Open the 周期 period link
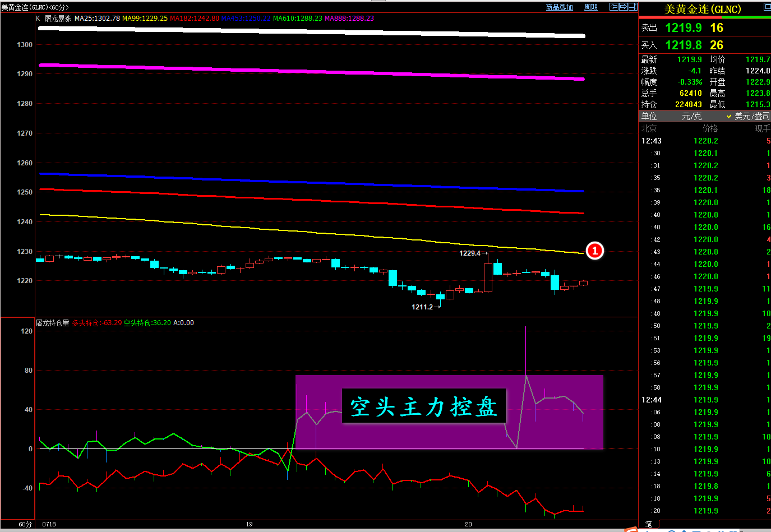 coord(591,7)
